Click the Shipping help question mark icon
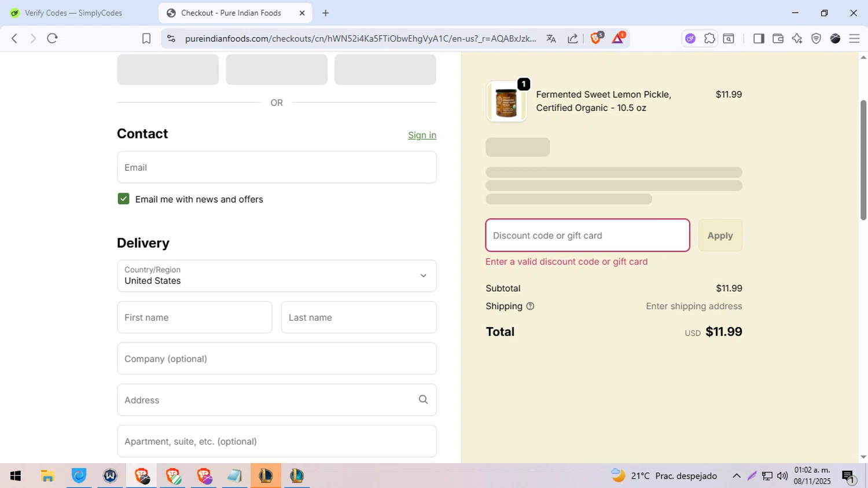The image size is (868, 488). pos(530,306)
